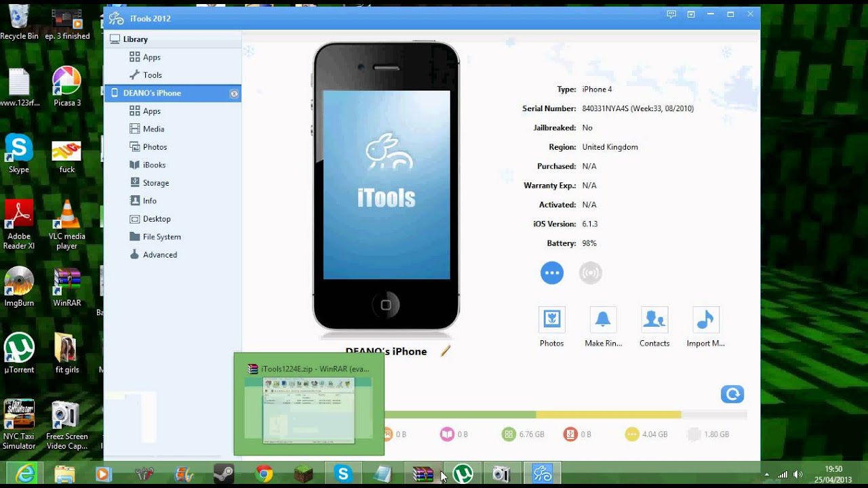Click the pink books 0 B legend icon
This screenshot has width=868, height=488.
447,434
